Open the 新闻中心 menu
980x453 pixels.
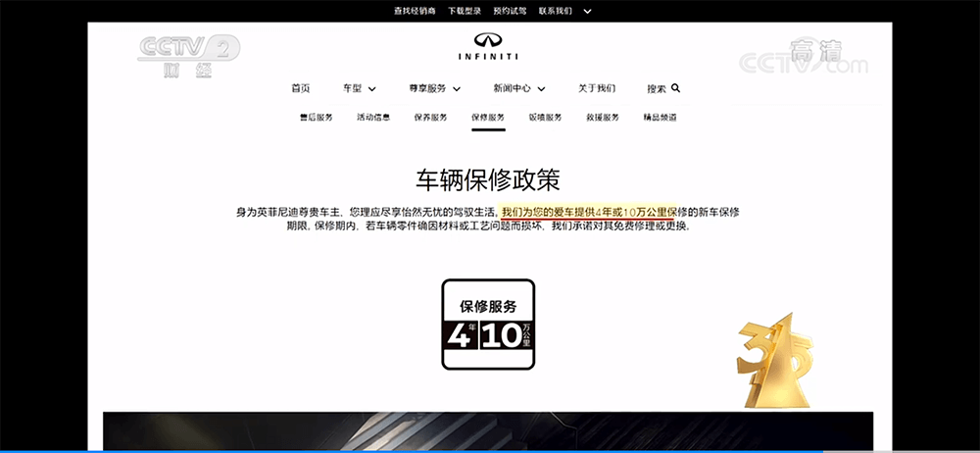point(512,88)
